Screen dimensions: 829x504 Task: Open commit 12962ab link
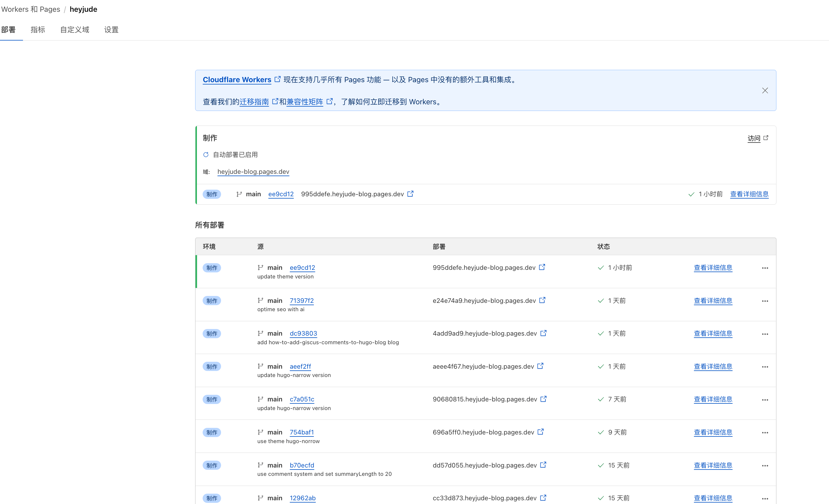coord(302,498)
